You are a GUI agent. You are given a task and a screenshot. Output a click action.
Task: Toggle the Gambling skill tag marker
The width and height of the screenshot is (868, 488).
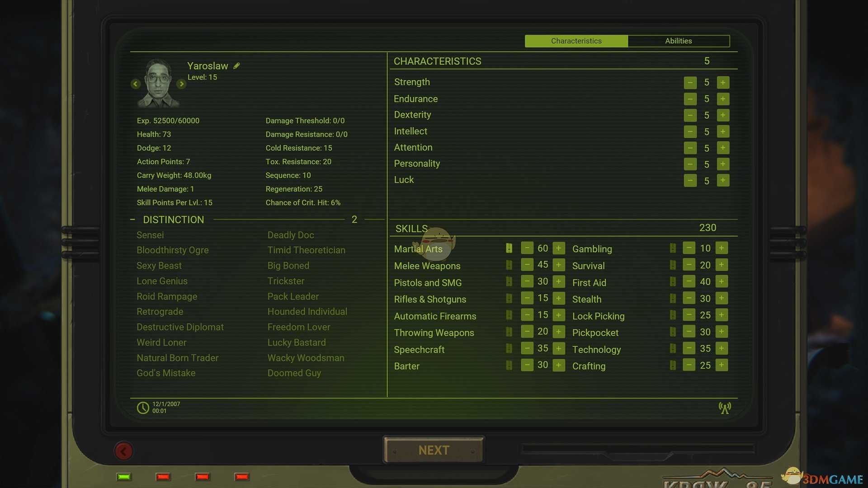click(x=673, y=248)
